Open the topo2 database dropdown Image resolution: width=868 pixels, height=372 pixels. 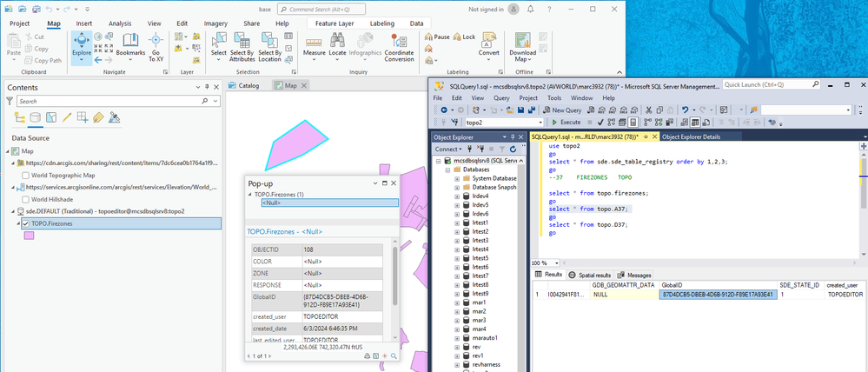pos(540,122)
